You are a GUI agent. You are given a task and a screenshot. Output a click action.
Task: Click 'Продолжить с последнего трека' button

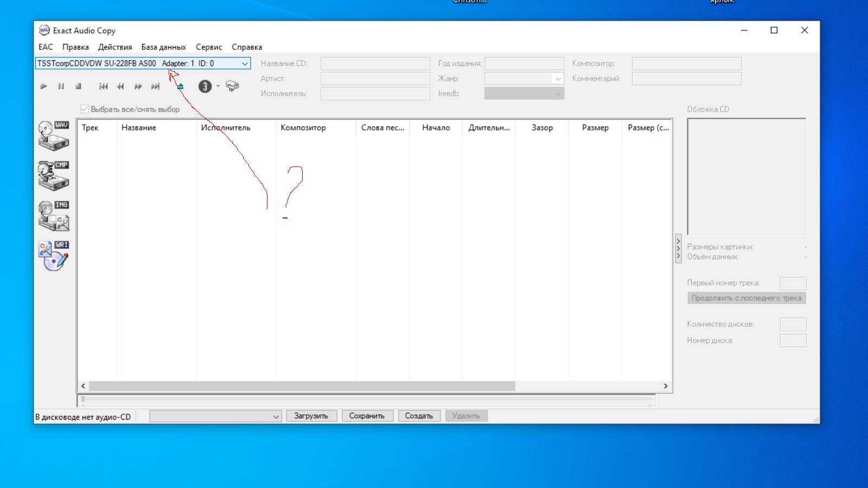pyautogui.click(x=746, y=298)
